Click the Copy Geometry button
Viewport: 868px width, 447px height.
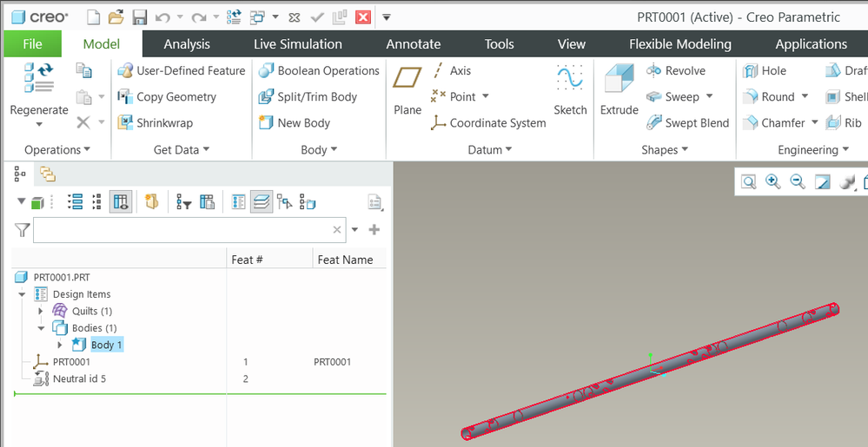point(168,97)
